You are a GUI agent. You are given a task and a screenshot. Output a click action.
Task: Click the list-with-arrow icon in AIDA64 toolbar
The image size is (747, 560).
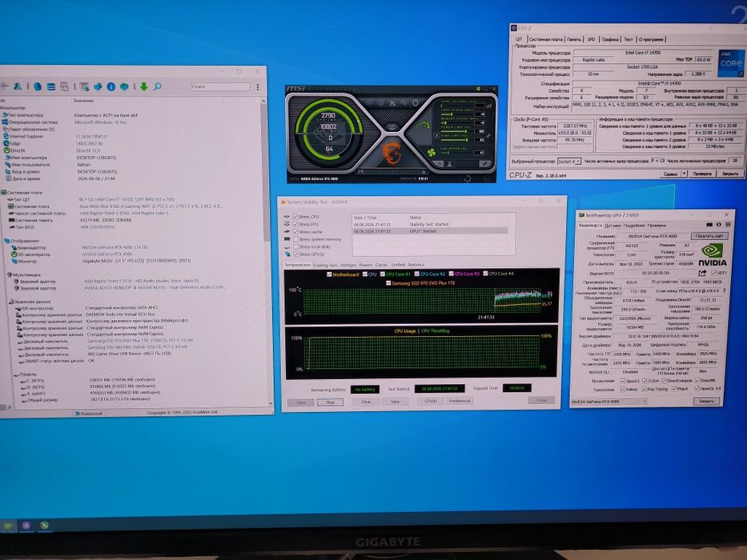tap(84, 86)
